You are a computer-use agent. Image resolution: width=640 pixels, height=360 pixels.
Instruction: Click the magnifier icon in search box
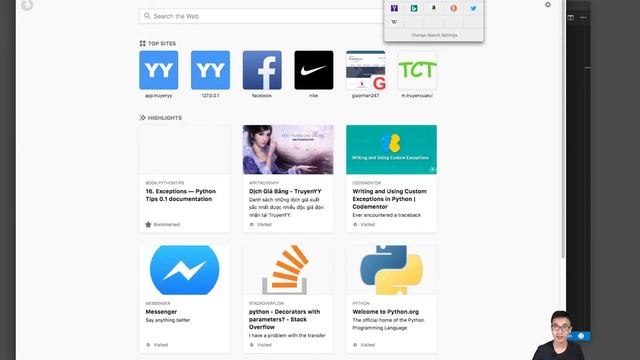[x=147, y=16]
